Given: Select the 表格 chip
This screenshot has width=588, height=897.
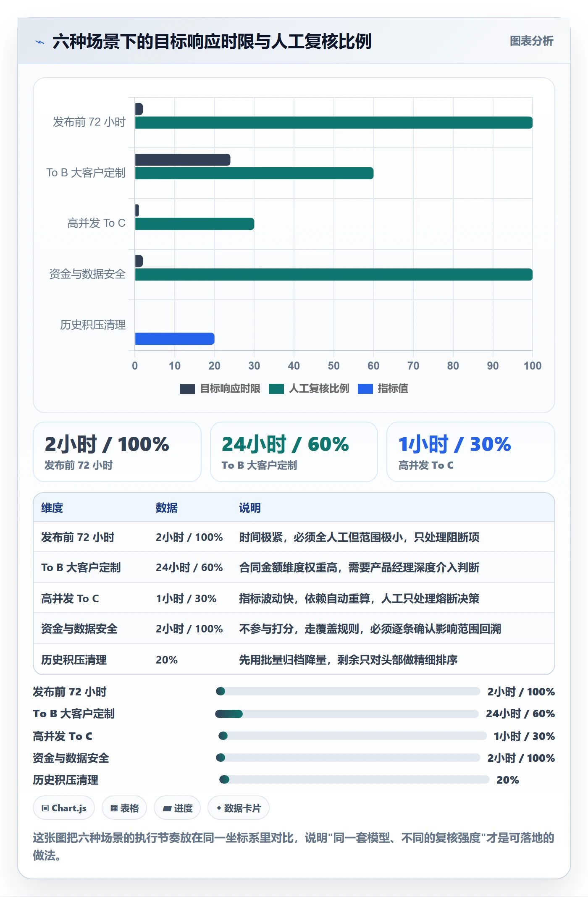Looking at the screenshot, I should 124,808.
